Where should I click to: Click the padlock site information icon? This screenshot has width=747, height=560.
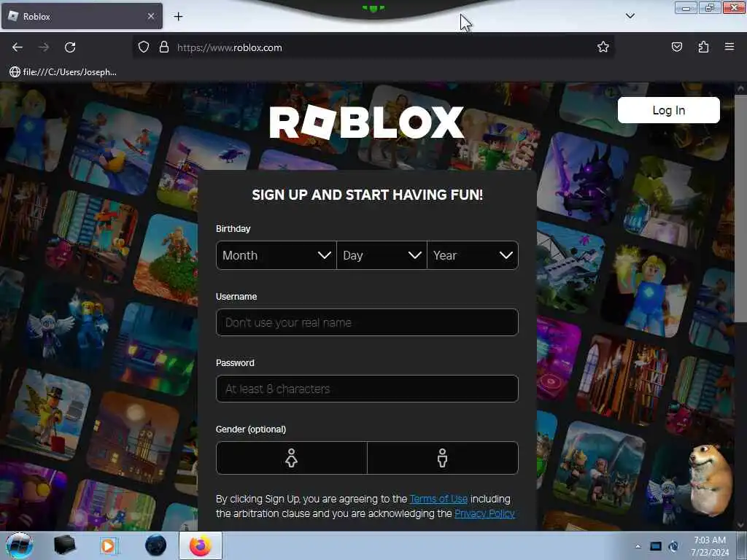pos(164,47)
